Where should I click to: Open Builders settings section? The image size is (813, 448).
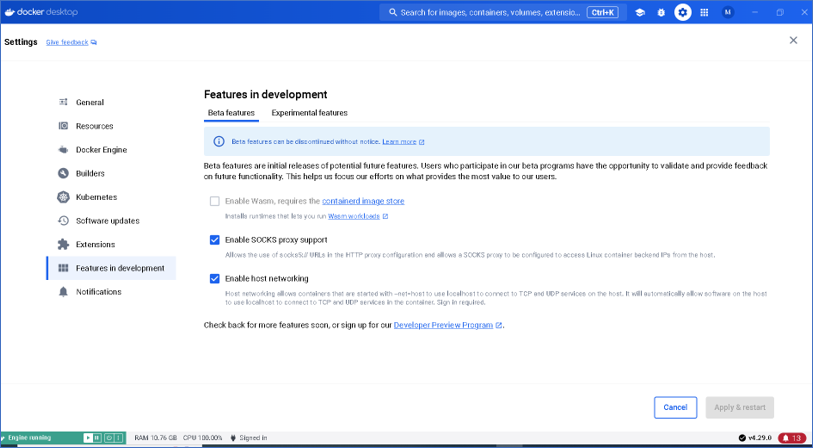click(111, 173)
